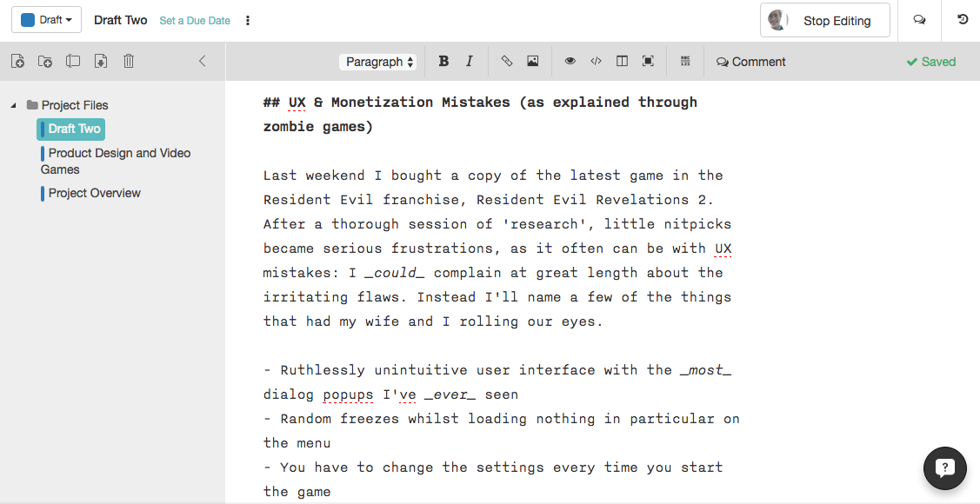980x504 pixels.
Task: Insert a link using the link icon
Action: click(507, 62)
